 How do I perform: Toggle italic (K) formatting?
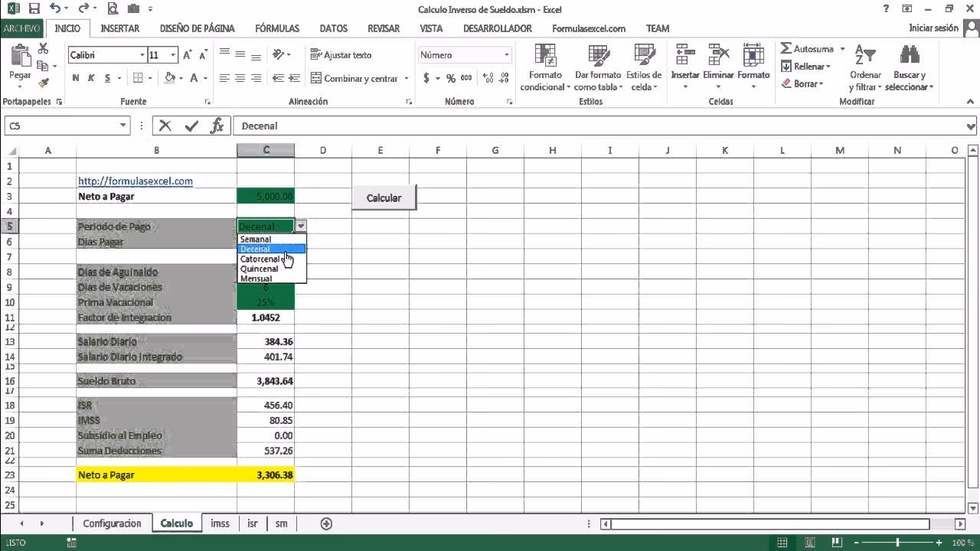point(92,78)
